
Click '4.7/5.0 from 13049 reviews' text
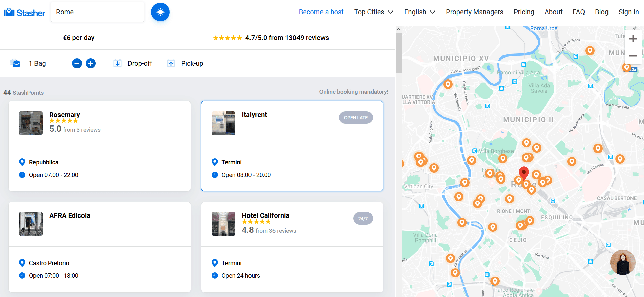coord(287,38)
